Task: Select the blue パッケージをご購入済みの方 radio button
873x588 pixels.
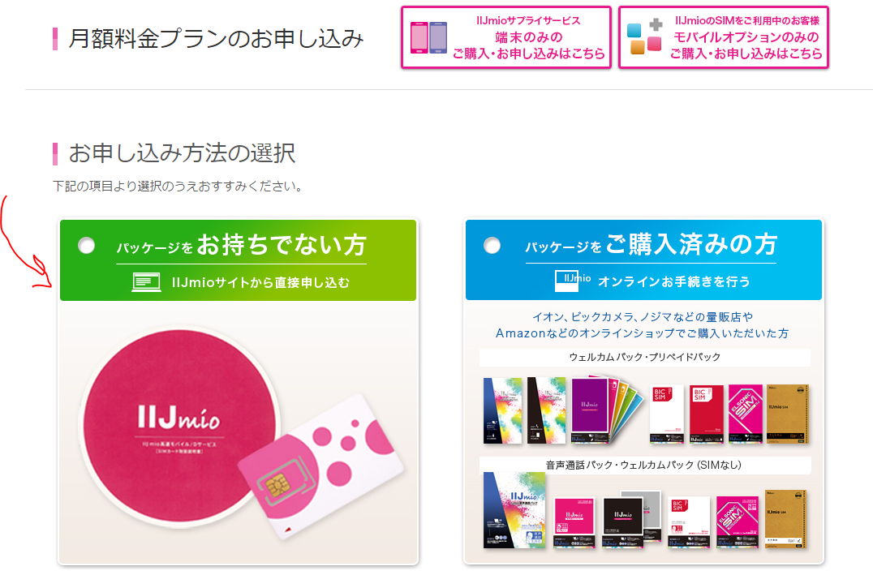Action: (x=492, y=245)
